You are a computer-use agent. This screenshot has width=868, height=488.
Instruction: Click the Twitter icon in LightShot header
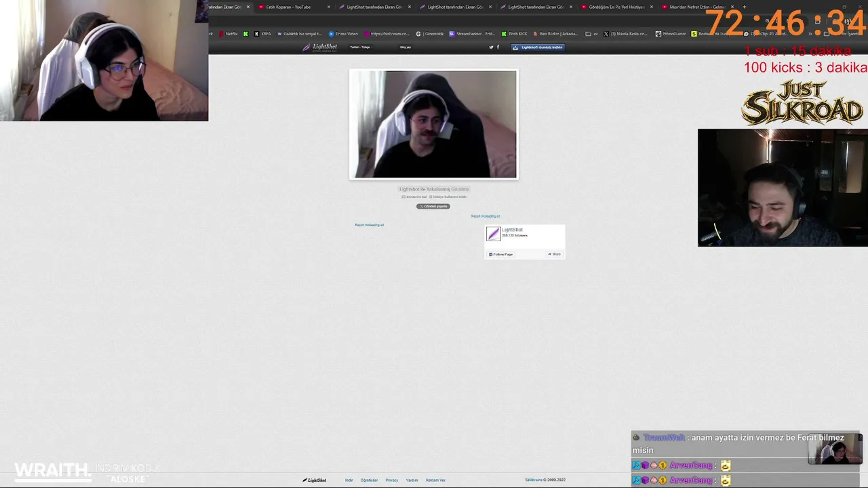click(x=491, y=47)
